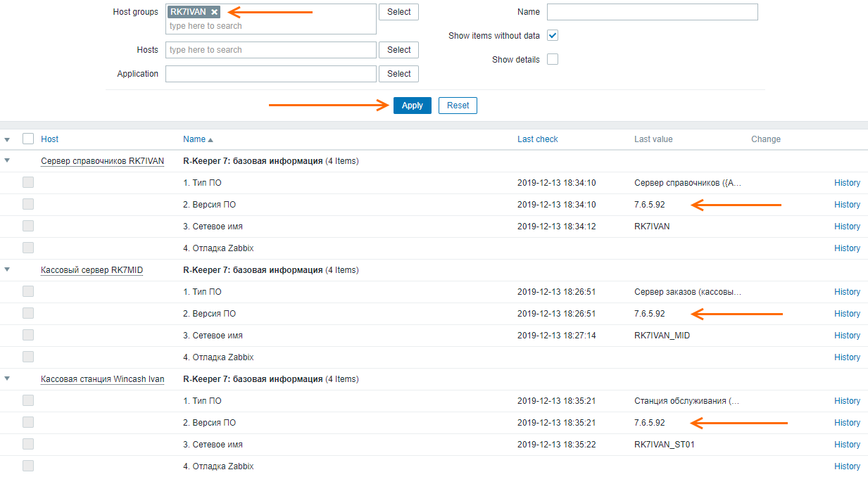Collapse the Кассовый сервер RK7MID group

7,269
